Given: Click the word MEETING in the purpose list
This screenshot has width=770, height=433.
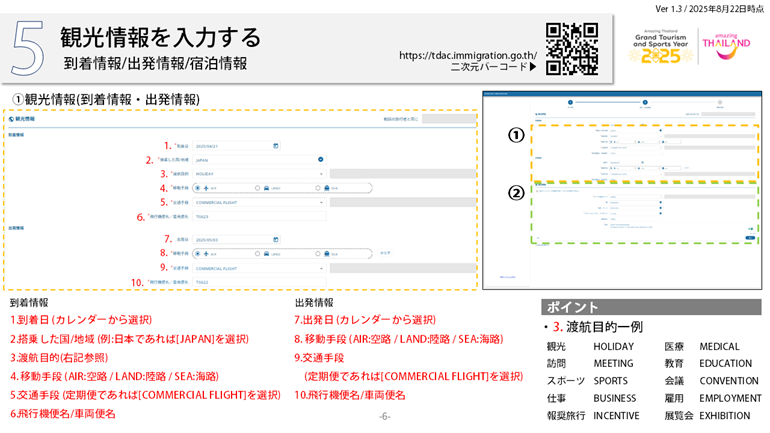Looking at the screenshot, I should tap(613, 364).
